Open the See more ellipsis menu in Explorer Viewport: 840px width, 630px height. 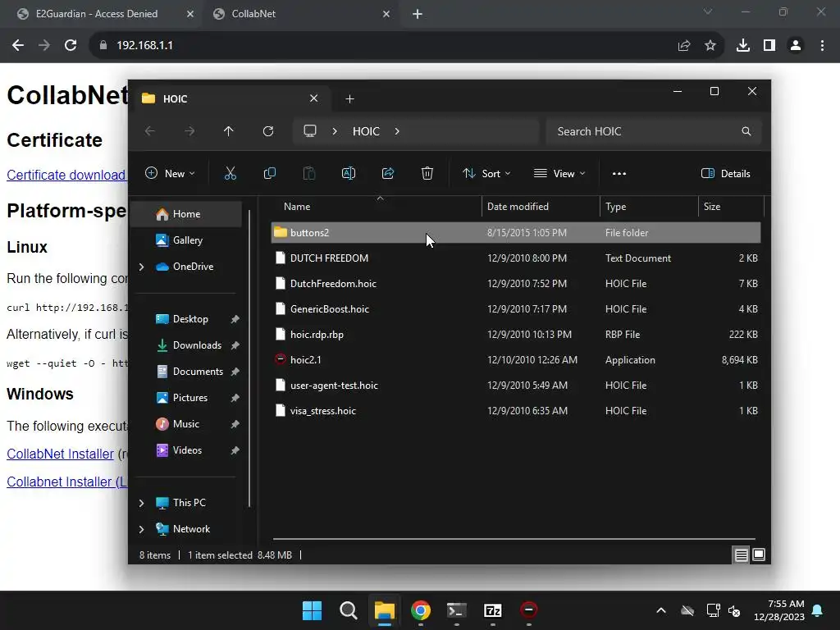point(619,174)
